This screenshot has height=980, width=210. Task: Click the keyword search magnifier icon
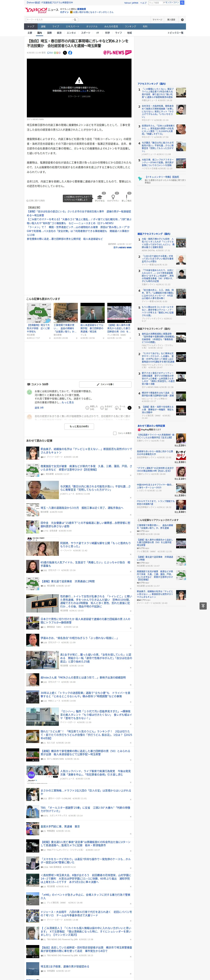75,20
